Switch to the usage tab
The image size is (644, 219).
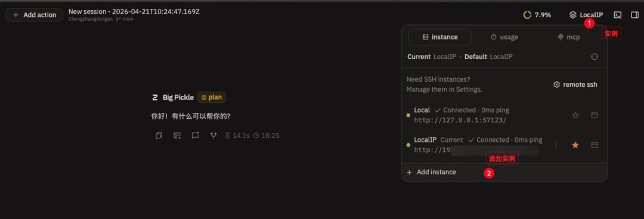pyautogui.click(x=504, y=37)
